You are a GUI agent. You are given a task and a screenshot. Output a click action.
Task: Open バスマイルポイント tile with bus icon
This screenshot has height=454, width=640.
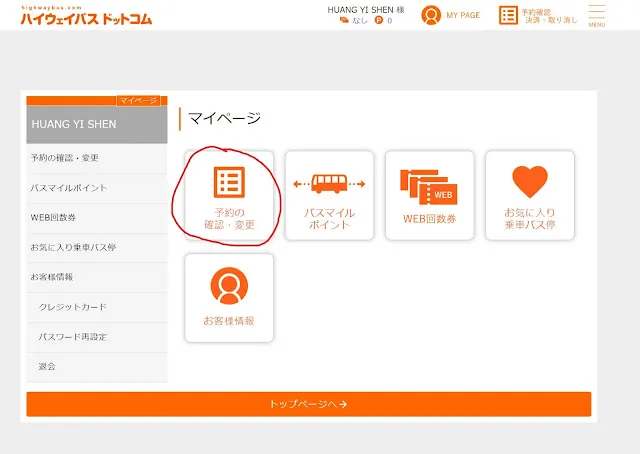329,195
